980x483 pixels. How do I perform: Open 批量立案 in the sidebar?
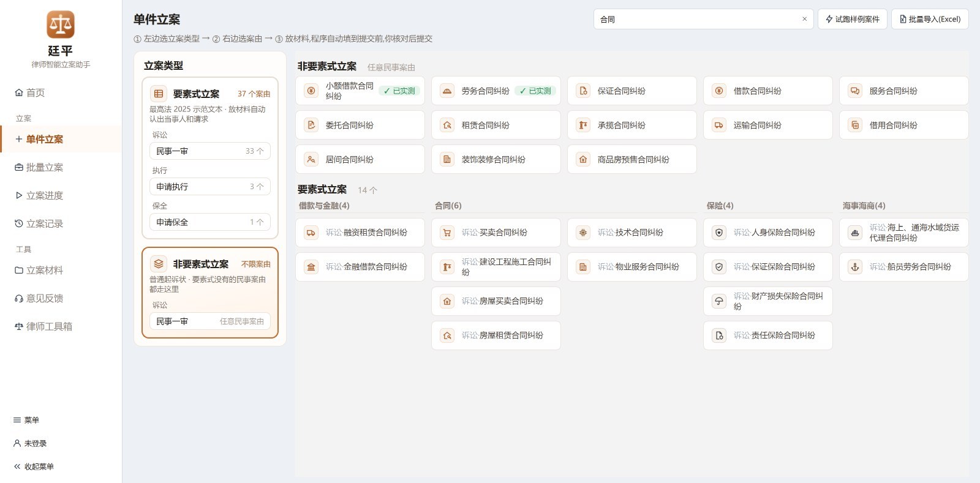coord(61,167)
